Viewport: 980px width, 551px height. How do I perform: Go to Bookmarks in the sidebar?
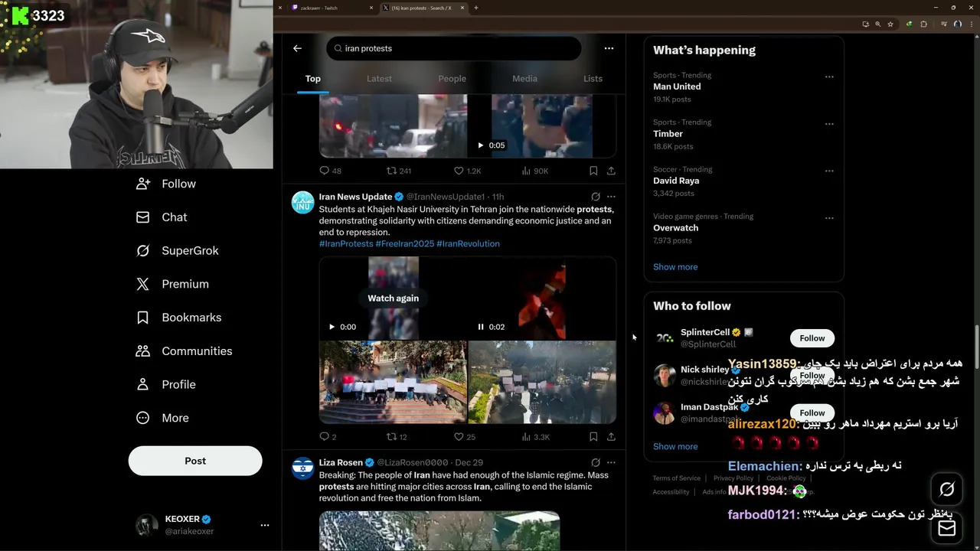click(x=178, y=318)
